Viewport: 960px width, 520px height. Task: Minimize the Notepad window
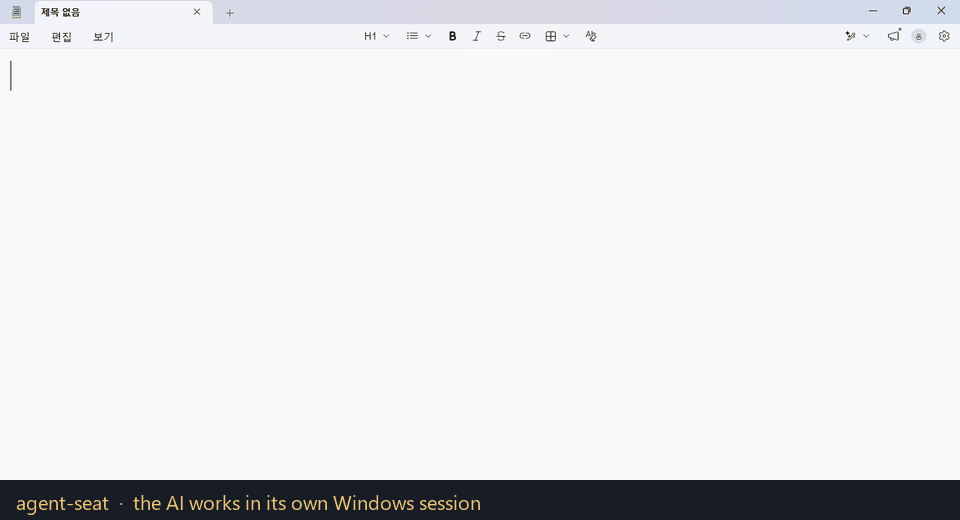click(872, 11)
